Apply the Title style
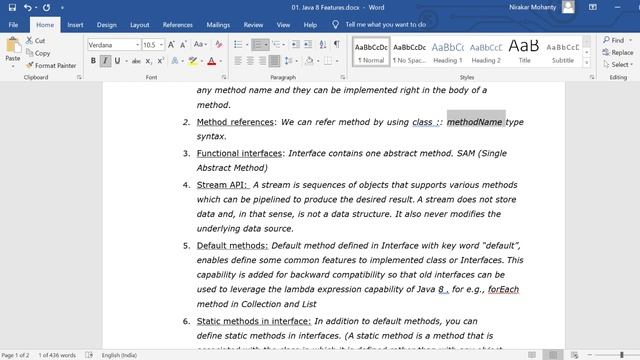Viewport: 640px width, 360px height. click(524, 51)
